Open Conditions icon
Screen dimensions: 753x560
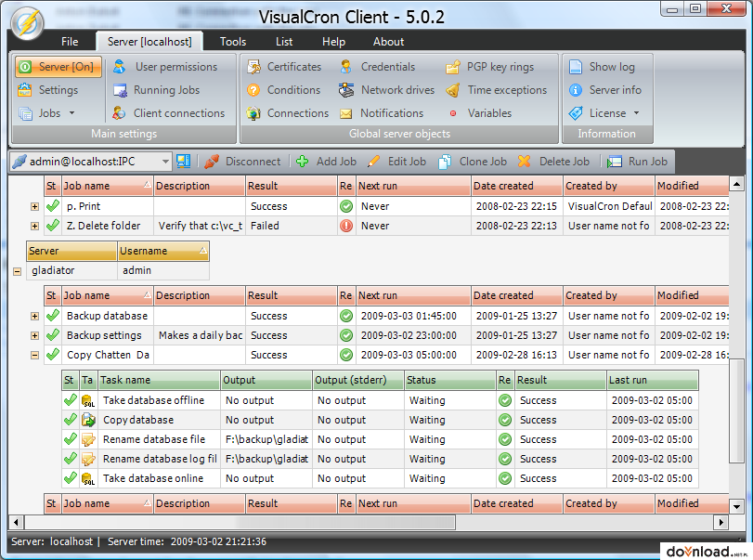(x=253, y=90)
